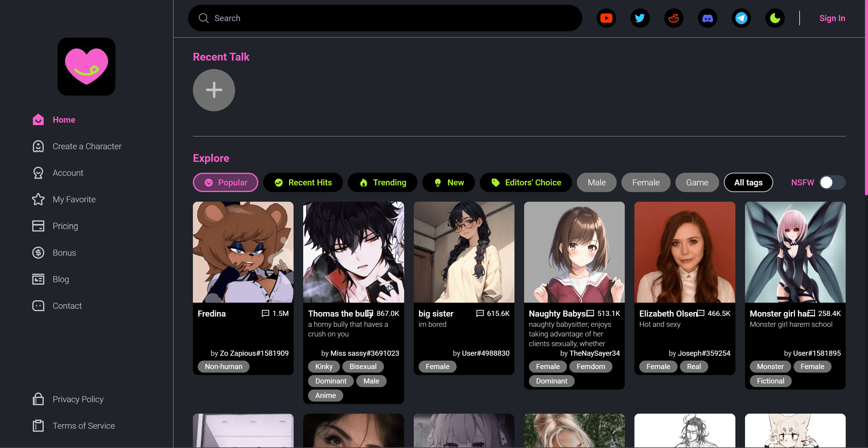Toggle dark mode moon icon
The image size is (868, 448).
(x=775, y=18)
